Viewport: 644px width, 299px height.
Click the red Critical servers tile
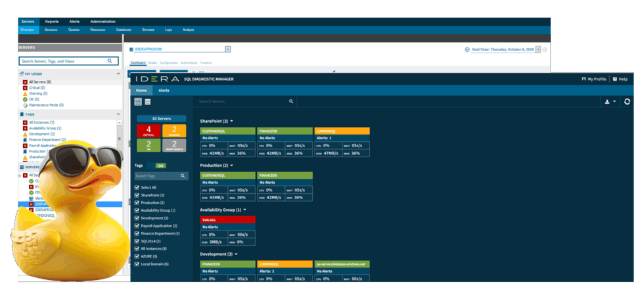coord(149,131)
